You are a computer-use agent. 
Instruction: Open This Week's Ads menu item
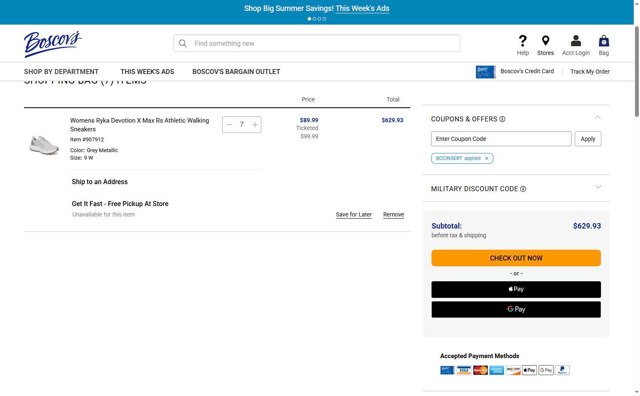click(147, 72)
